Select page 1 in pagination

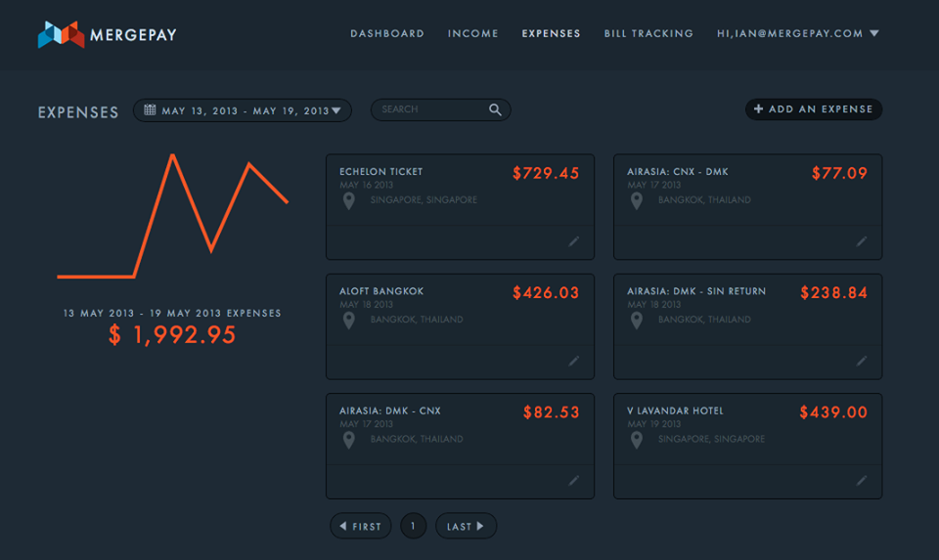[413, 526]
